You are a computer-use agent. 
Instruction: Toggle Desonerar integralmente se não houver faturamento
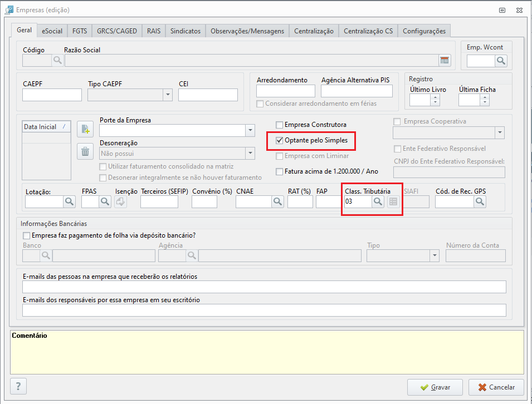[103, 178]
